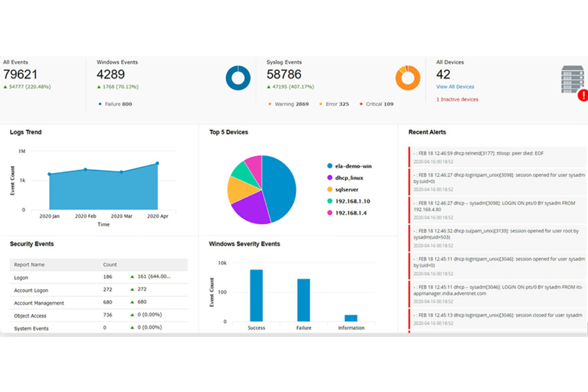The width and height of the screenshot is (588, 392).
Task: Open the Syslog Events donut chart
Action: [x=408, y=78]
